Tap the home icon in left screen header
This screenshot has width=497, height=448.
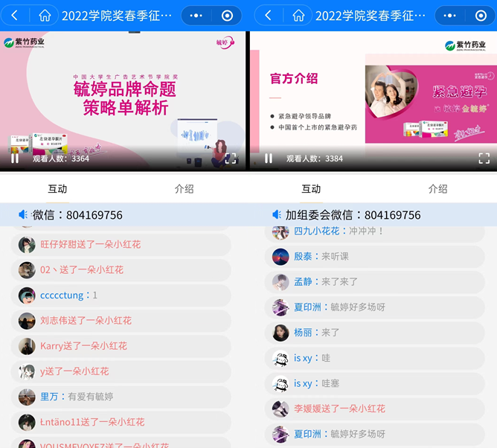pyautogui.click(x=45, y=15)
